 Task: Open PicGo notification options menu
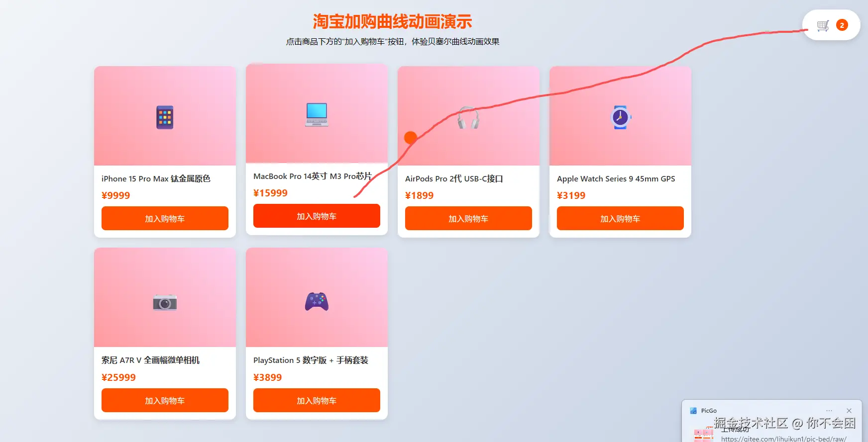[829, 411]
